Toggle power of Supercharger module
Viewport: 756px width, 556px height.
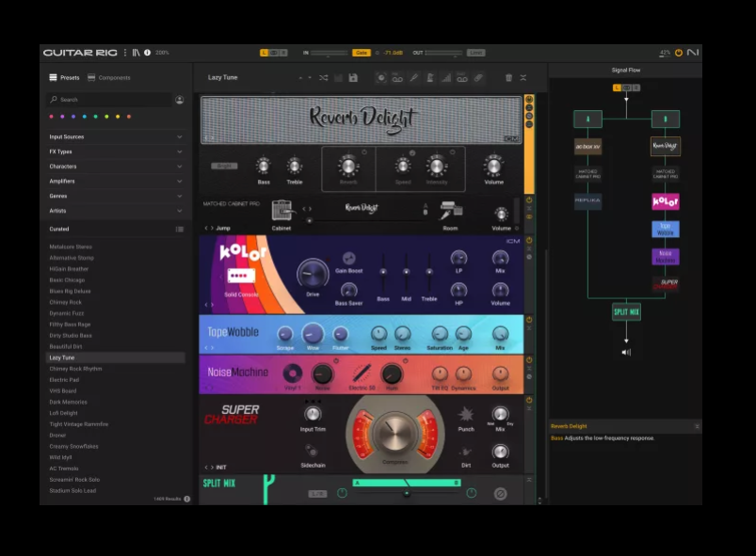529,400
